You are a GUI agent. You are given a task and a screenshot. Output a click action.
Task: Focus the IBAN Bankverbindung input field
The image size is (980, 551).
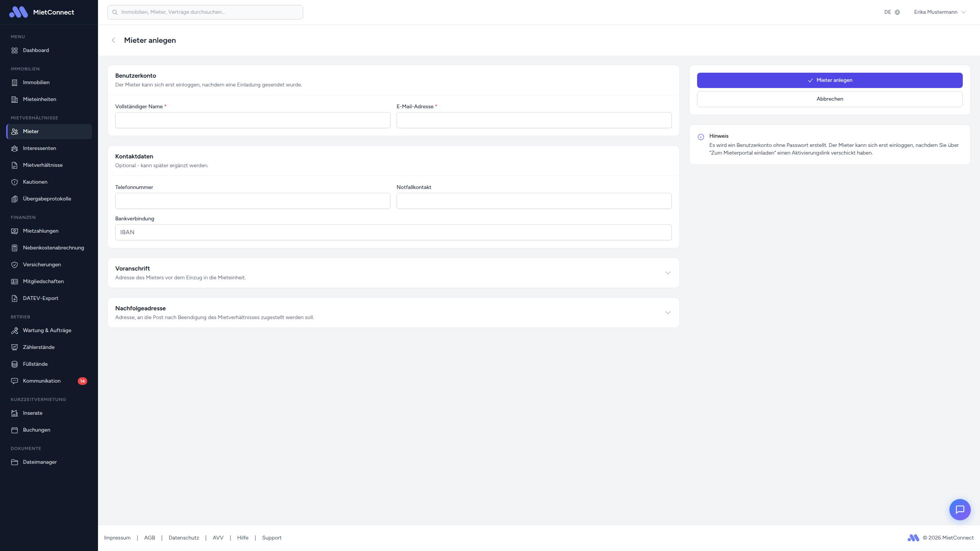tap(393, 232)
